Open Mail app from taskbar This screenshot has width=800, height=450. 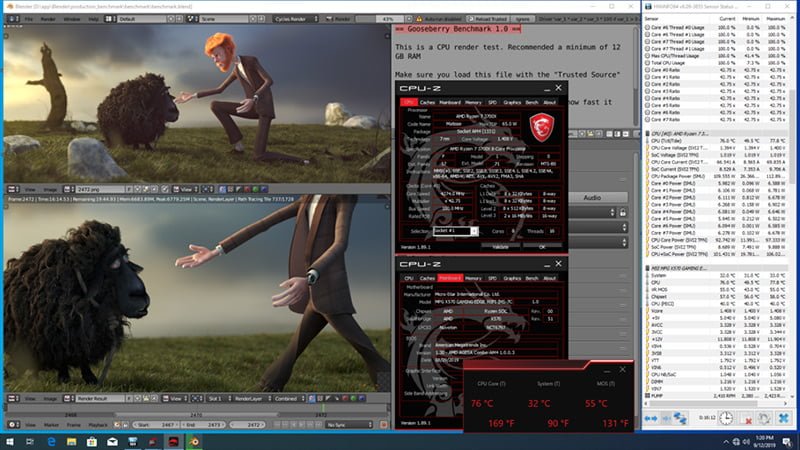(112, 441)
